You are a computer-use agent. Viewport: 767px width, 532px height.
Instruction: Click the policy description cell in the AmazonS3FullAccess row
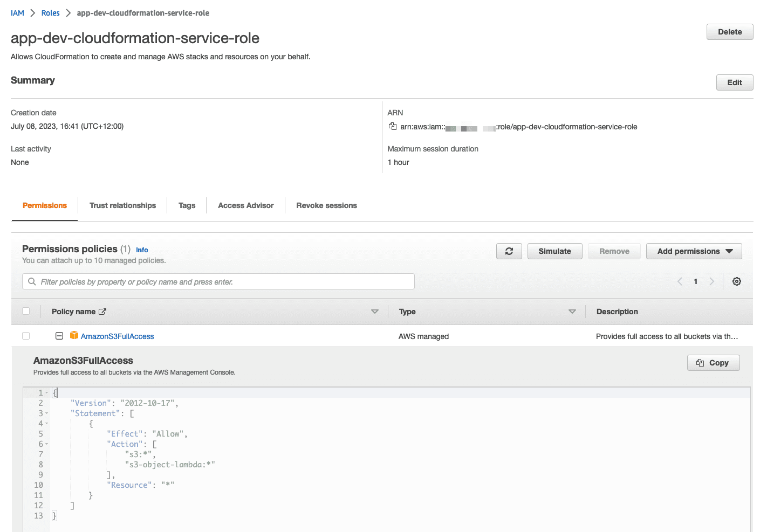coord(667,336)
